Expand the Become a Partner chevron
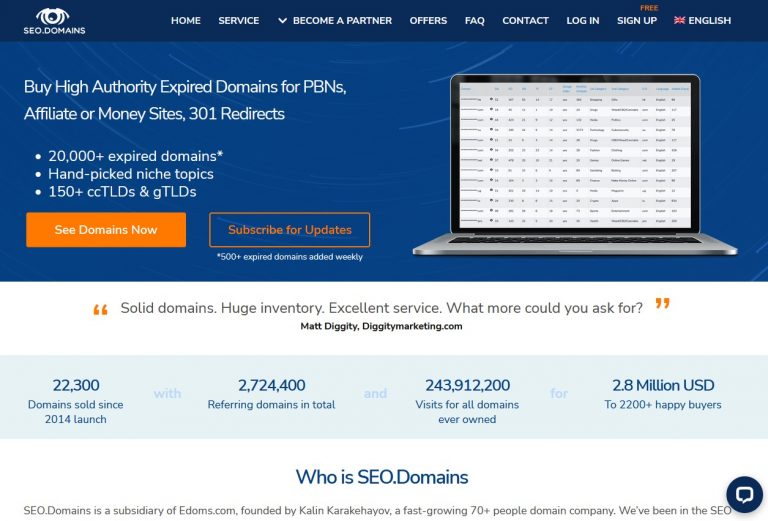 pos(282,20)
